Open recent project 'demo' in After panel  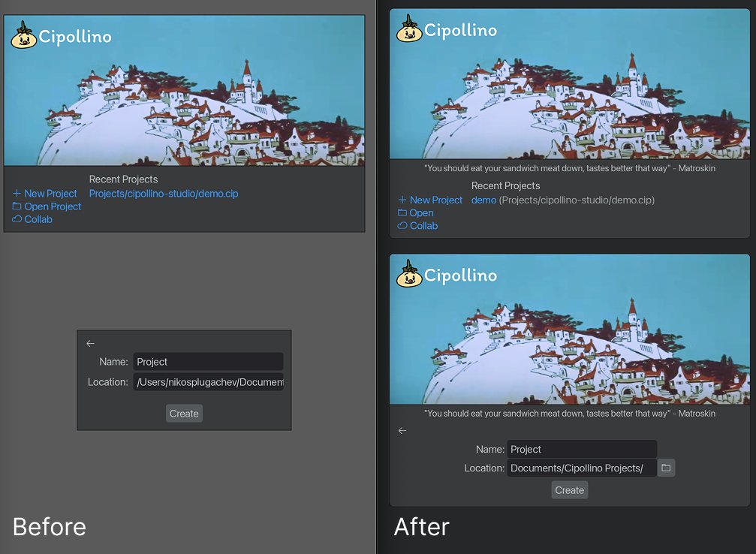483,200
